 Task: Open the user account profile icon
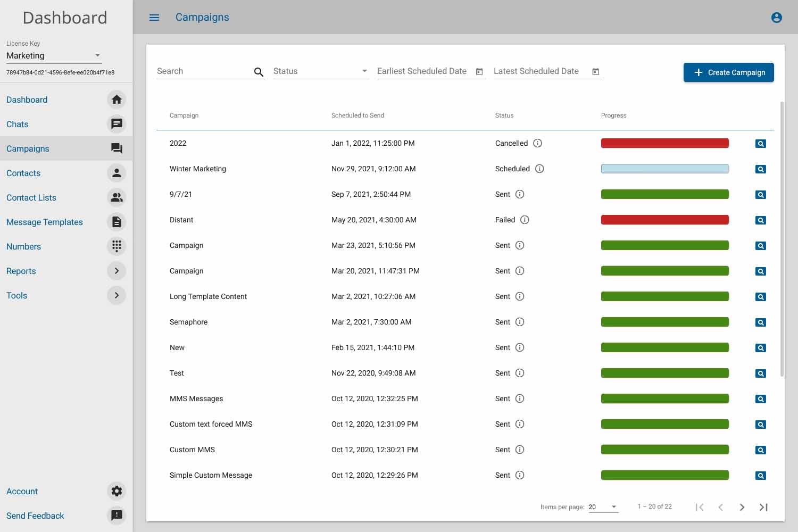(x=776, y=18)
